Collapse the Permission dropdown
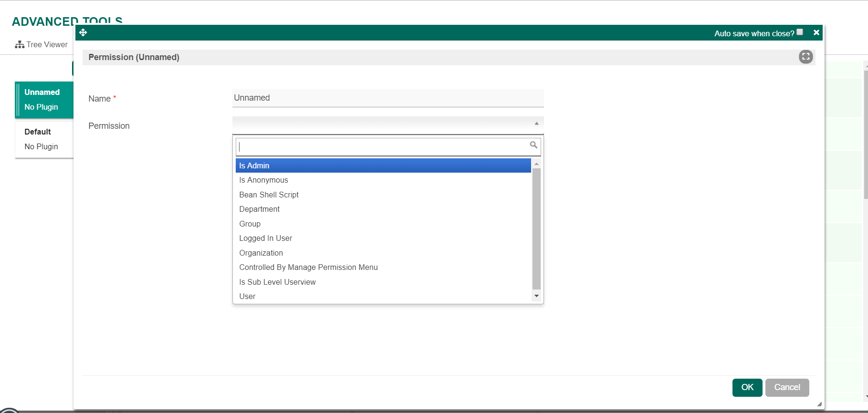The image size is (868, 413). tap(536, 124)
